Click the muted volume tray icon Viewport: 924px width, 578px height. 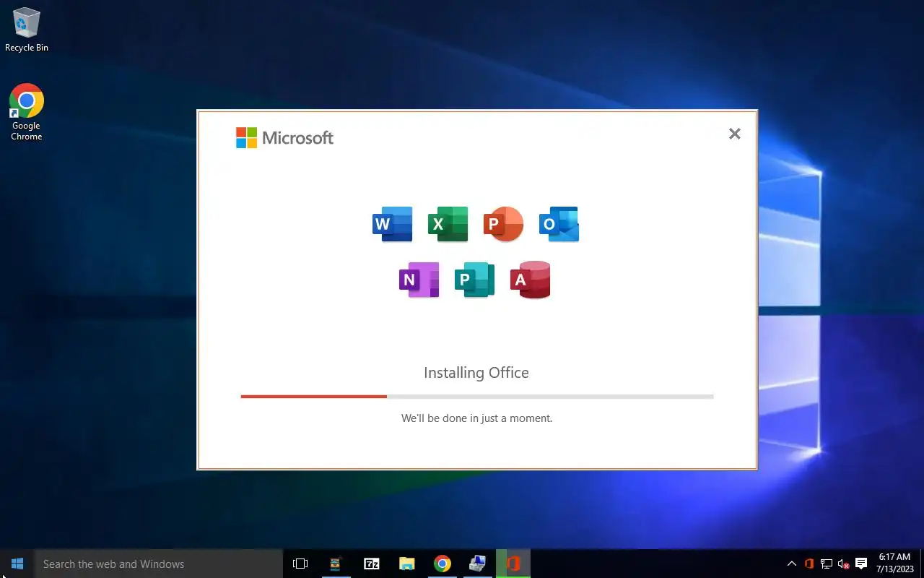click(843, 564)
